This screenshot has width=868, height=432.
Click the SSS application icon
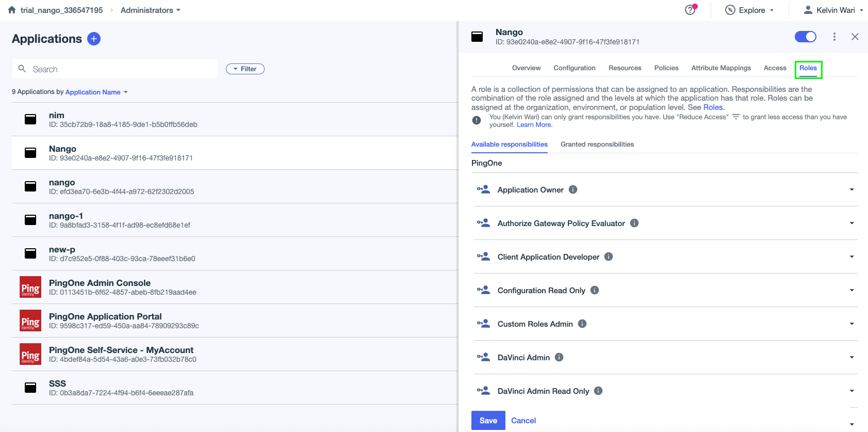(30, 388)
